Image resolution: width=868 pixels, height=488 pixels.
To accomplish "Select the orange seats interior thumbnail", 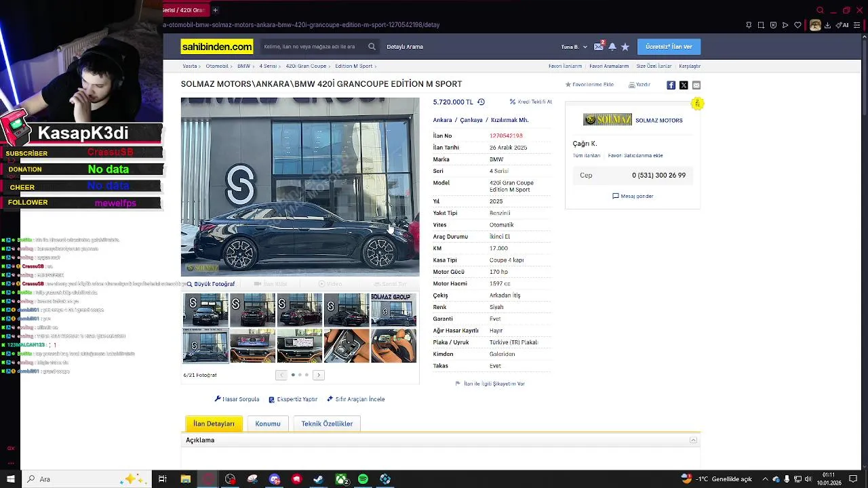I will click(x=393, y=346).
